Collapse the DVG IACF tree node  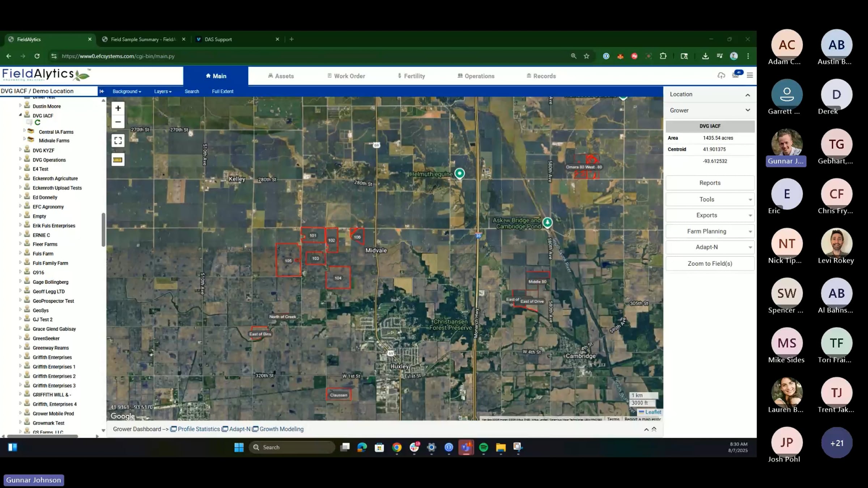[20, 115]
